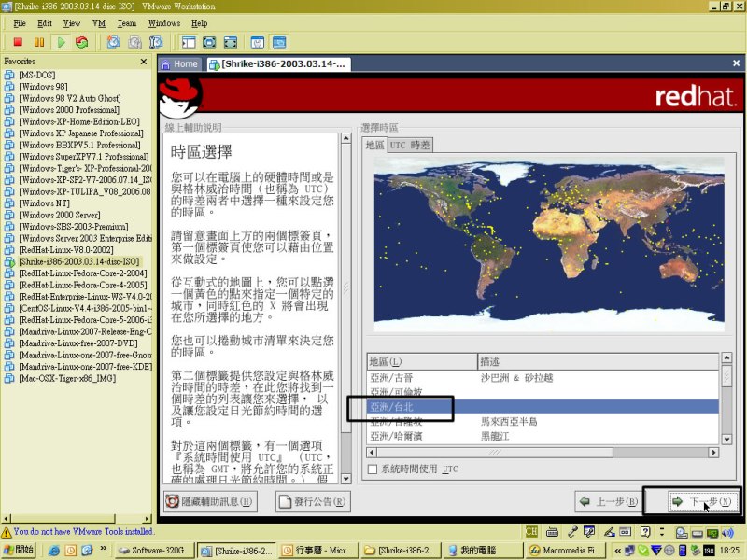The image size is (747, 560).
Task: Open the View menu
Action: 72,22
